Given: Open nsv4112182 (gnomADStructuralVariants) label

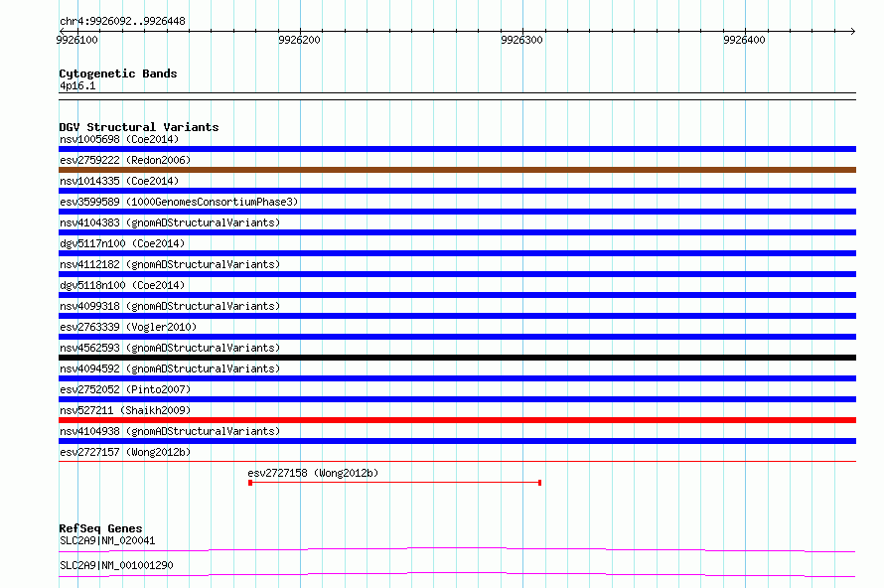Looking at the screenshot, I should 170,264.
